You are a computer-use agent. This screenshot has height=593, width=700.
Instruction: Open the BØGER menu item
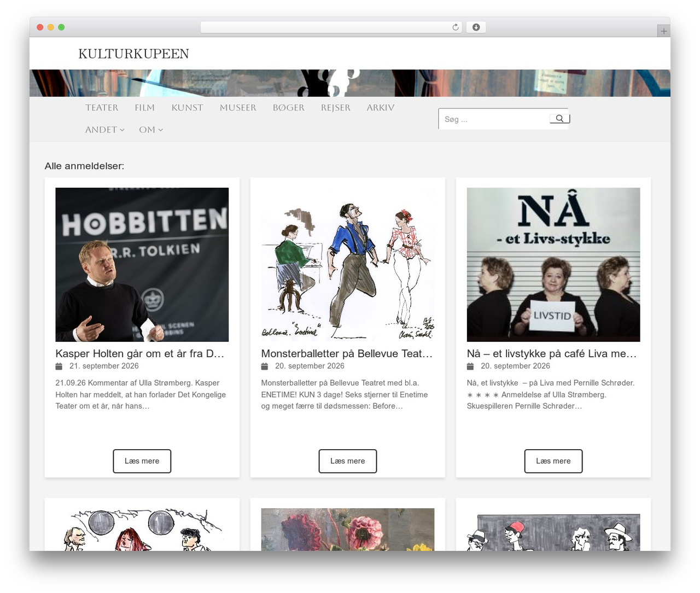pos(289,108)
